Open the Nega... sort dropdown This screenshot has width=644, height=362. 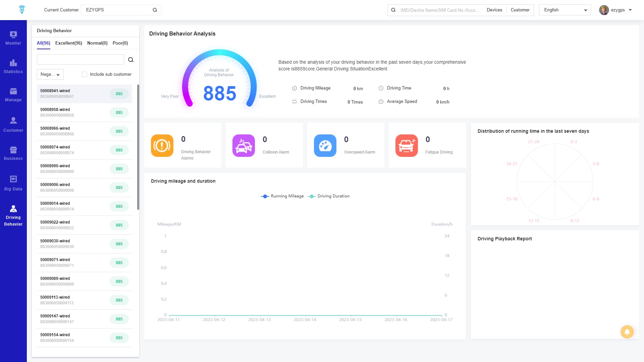[x=50, y=74]
